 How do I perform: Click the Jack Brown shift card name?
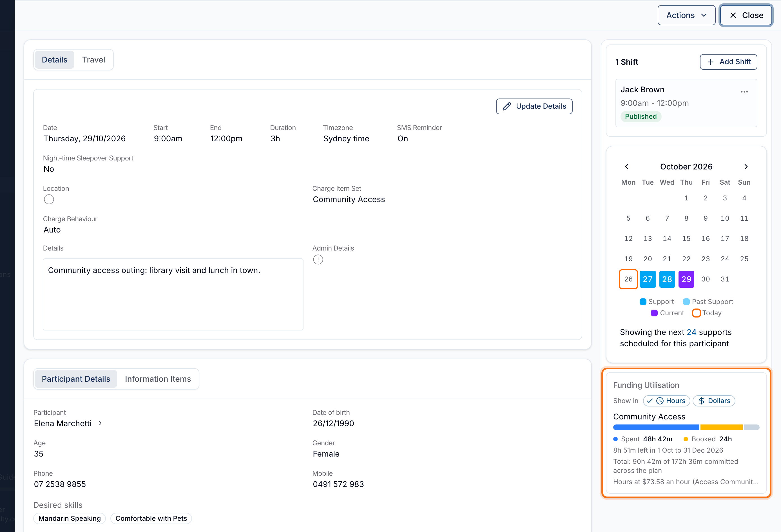(642, 90)
